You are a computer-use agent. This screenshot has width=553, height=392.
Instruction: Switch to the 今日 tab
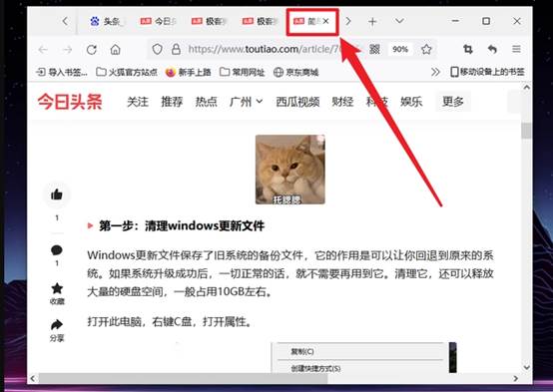158,22
